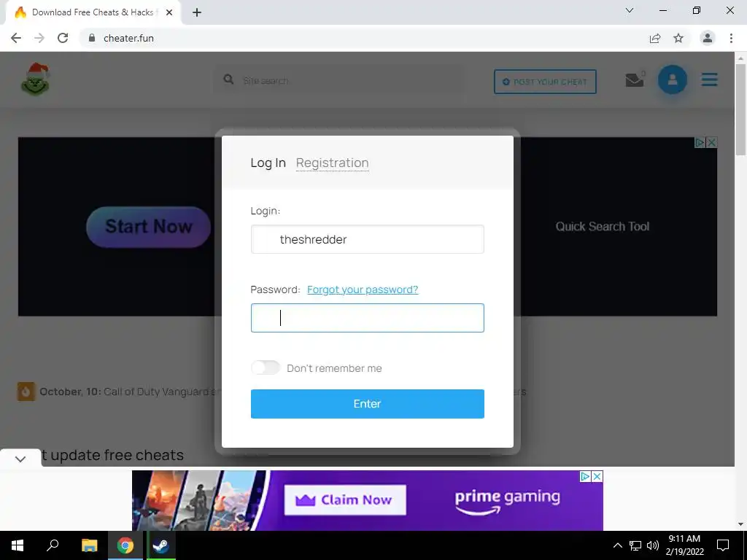Open the hamburger menu icon

click(x=709, y=79)
